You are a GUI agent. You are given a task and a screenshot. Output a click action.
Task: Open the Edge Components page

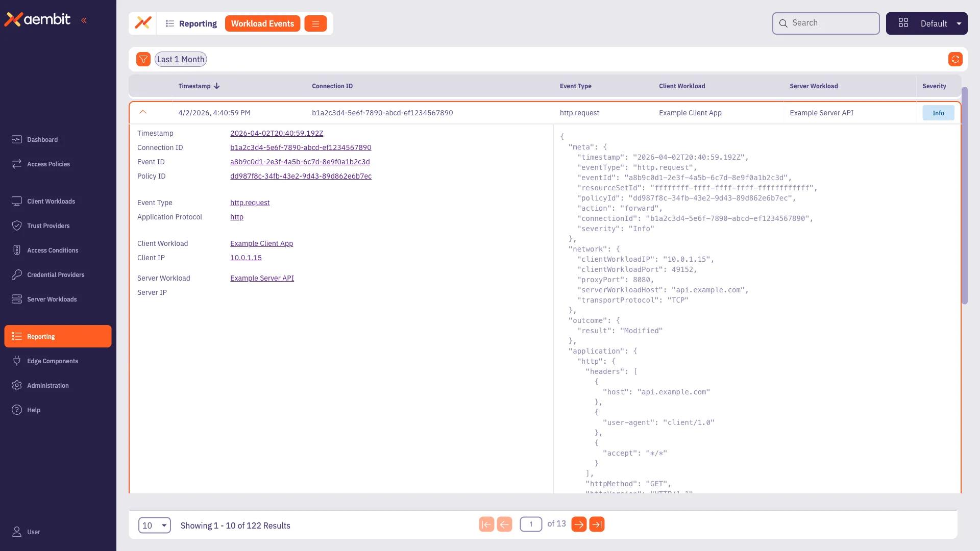[x=53, y=361]
